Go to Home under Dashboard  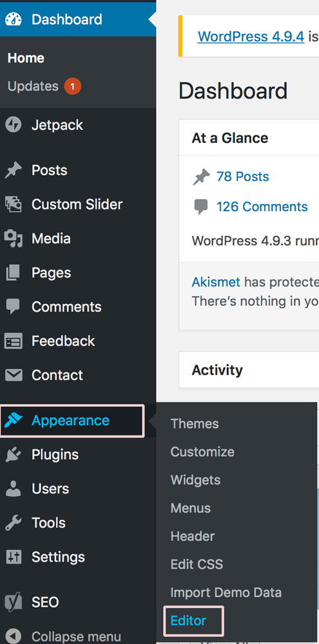click(26, 58)
